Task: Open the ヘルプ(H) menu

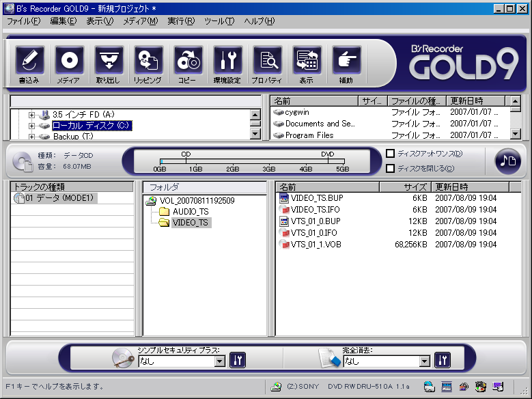Action: pyautogui.click(x=260, y=21)
